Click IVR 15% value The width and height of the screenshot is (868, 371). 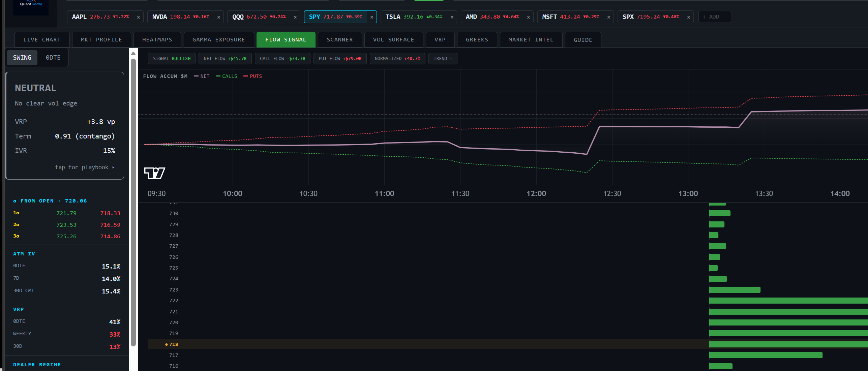pyautogui.click(x=109, y=151)
